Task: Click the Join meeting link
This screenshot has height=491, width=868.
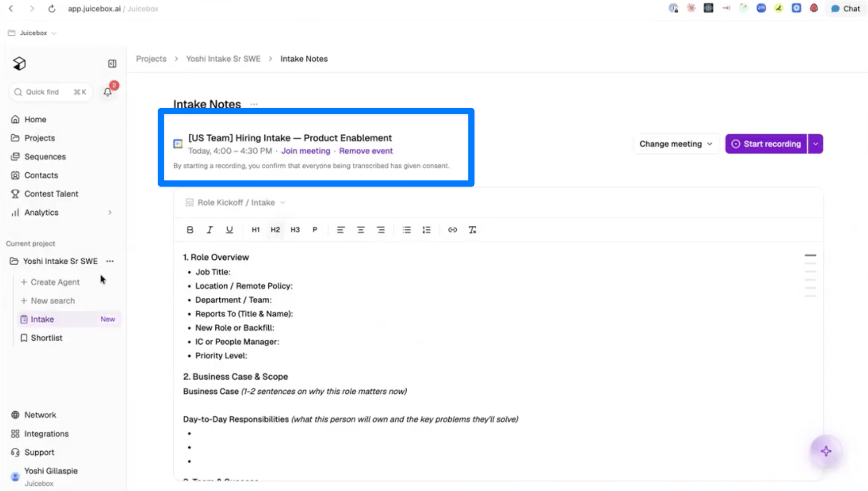Action: click(305, 151)
